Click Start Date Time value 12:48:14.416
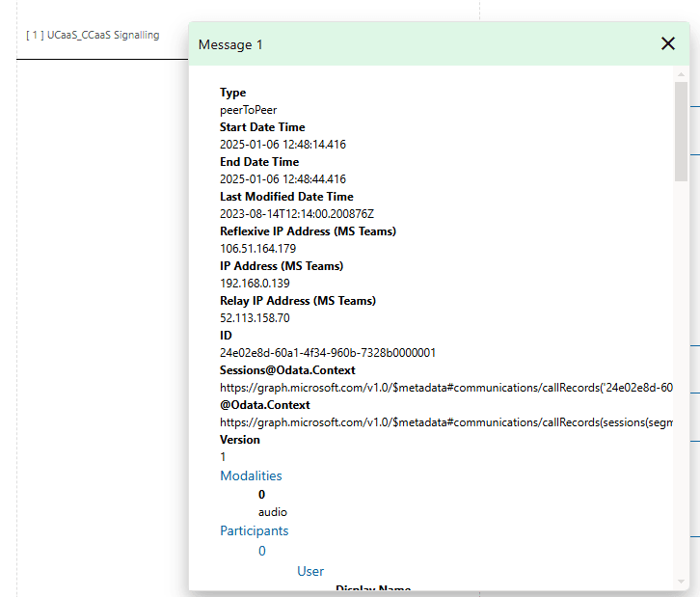This screenshot has height=597, width=700. click(x=283, y=145)
